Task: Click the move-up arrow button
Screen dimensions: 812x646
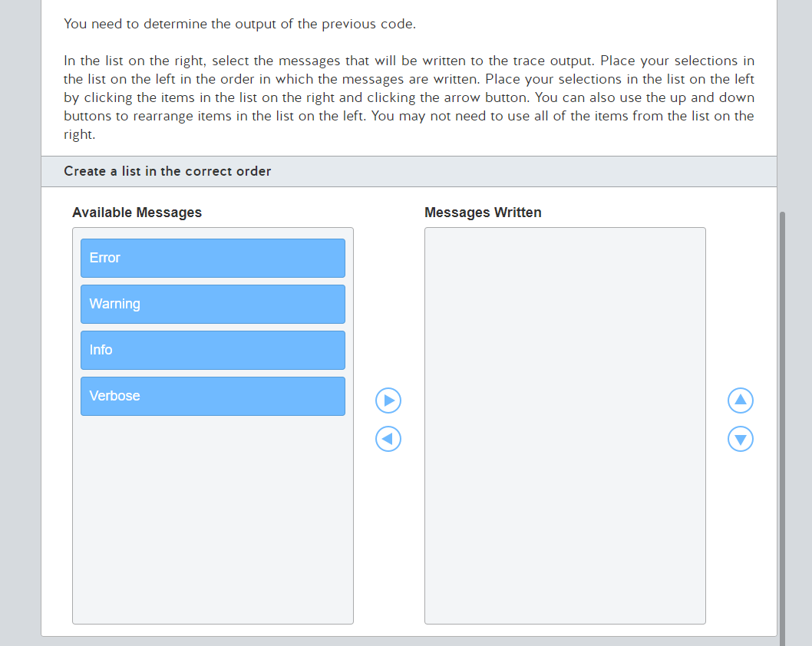Action: (741, 400)
